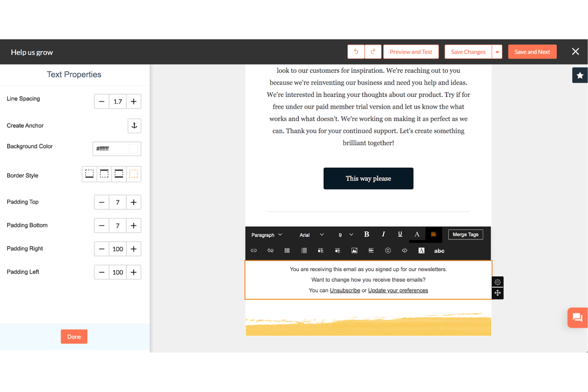Click Save and Next button
Viewport: 588px width, 392px height.
[x=532, y=52]
